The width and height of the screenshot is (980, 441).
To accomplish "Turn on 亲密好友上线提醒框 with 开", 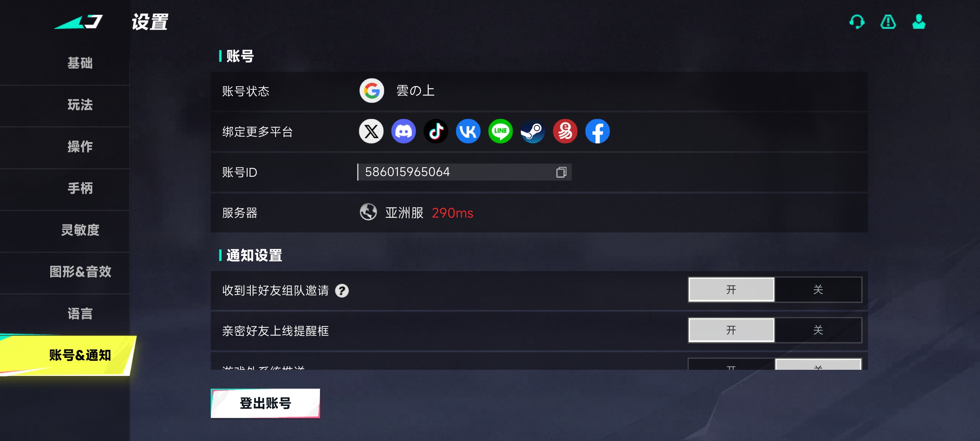I will pyautogui.click(x=731, y=330).
